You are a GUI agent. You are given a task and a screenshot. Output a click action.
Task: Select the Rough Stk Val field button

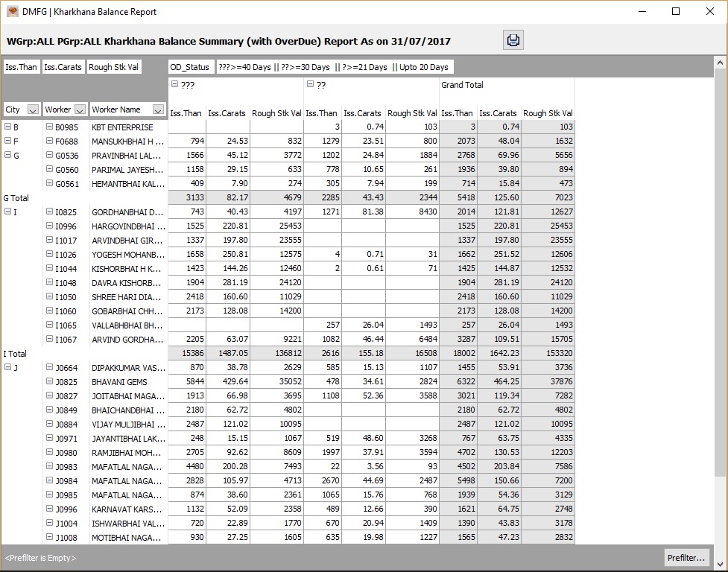(114, 67)
